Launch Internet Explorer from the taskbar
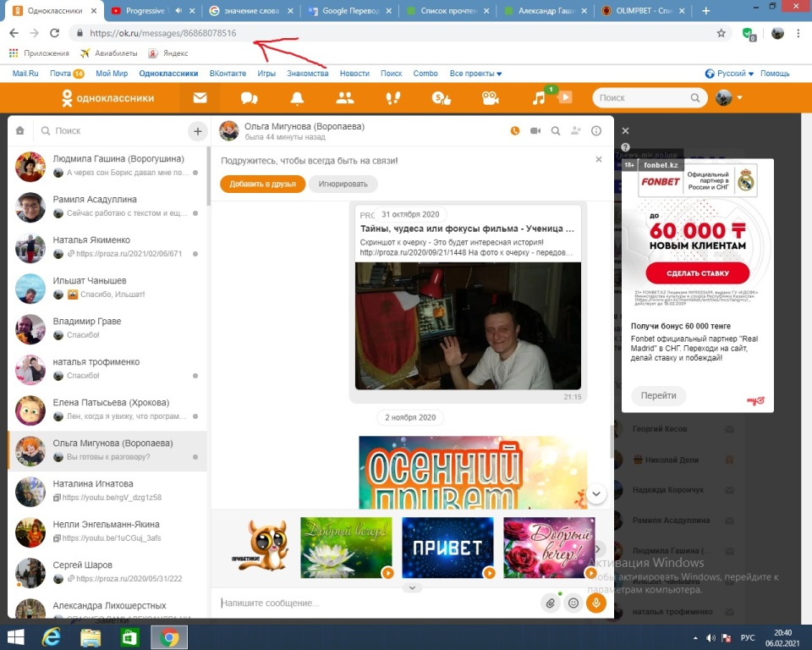Image resolution: width=812 pixels, height=650 pixels. point(52,637)
